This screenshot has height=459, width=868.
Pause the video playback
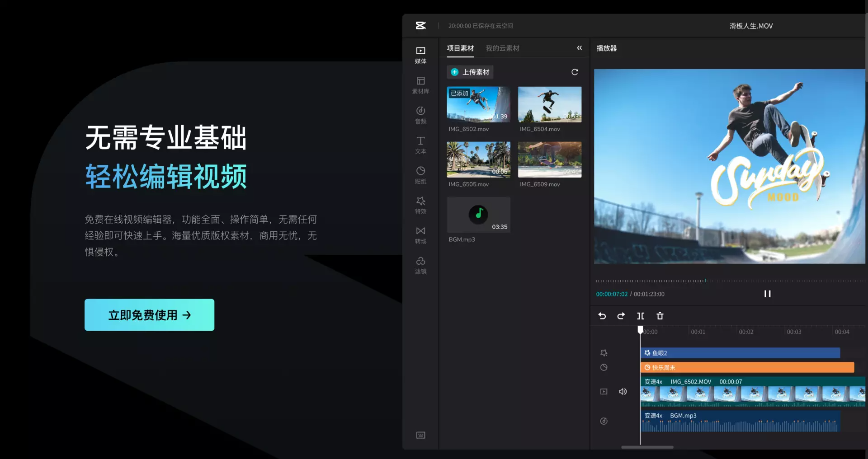pyautogui.click(x=767, y=294)
